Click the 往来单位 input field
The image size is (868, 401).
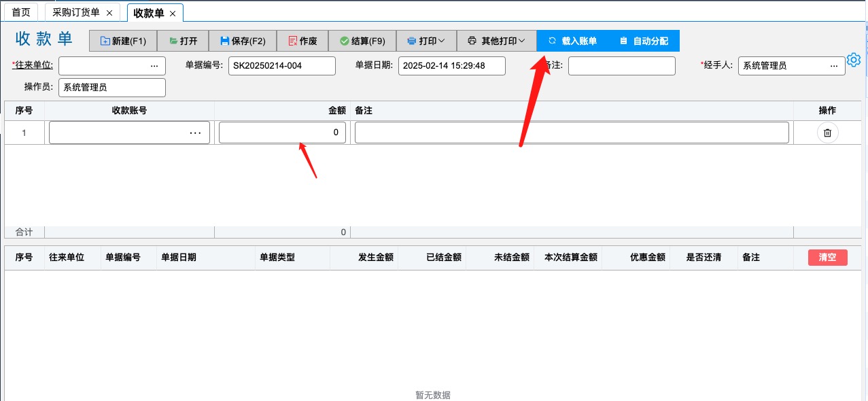(112, 65)
